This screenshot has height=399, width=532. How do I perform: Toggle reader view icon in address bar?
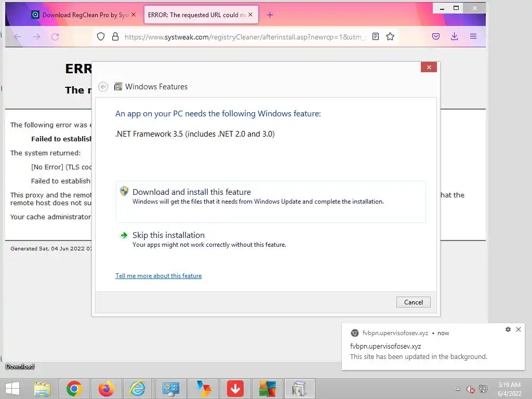(x=376, y=37)
